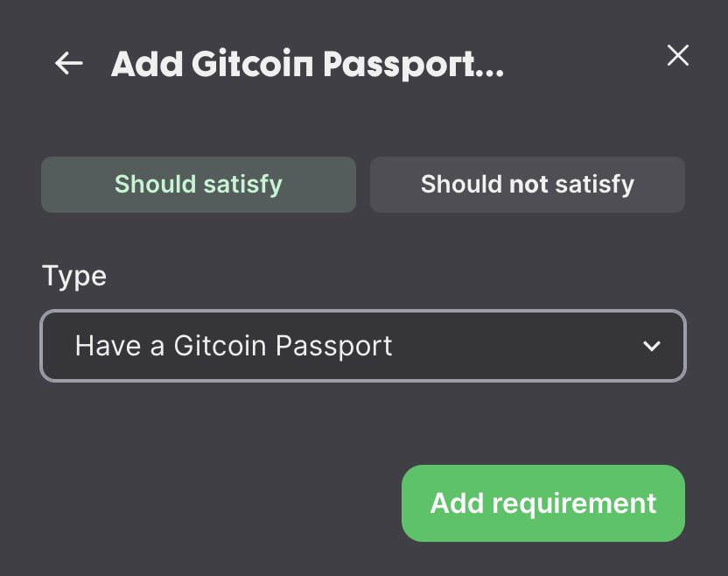Select the left-pointing navigation arrow
728x576 pixels.
[68, 62]
